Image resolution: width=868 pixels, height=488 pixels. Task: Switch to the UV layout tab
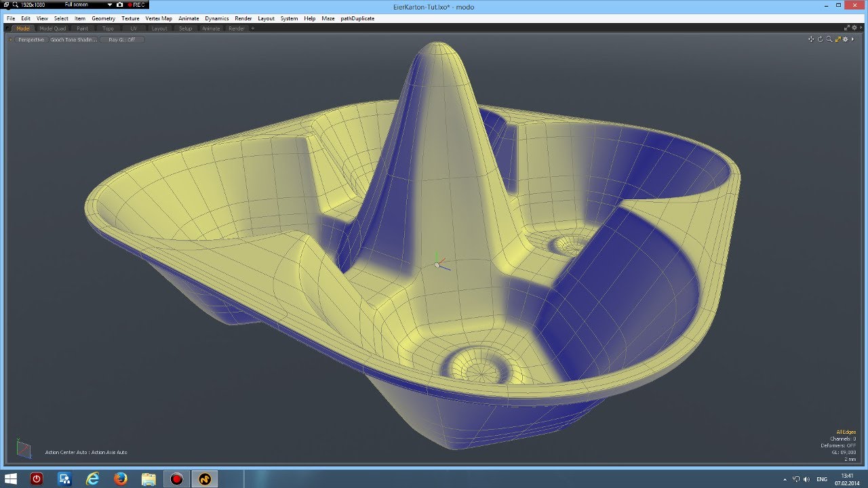point(134,28)
